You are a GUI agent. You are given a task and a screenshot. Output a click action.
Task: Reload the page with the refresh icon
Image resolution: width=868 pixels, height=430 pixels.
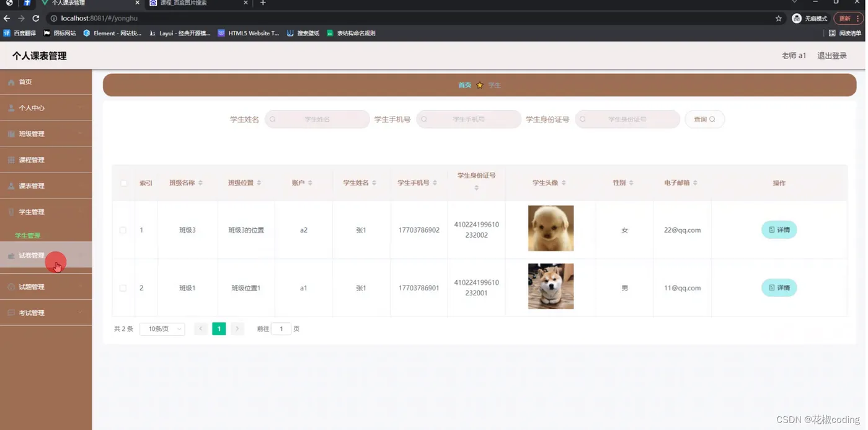pyautogui.click(x=35, y=19)
